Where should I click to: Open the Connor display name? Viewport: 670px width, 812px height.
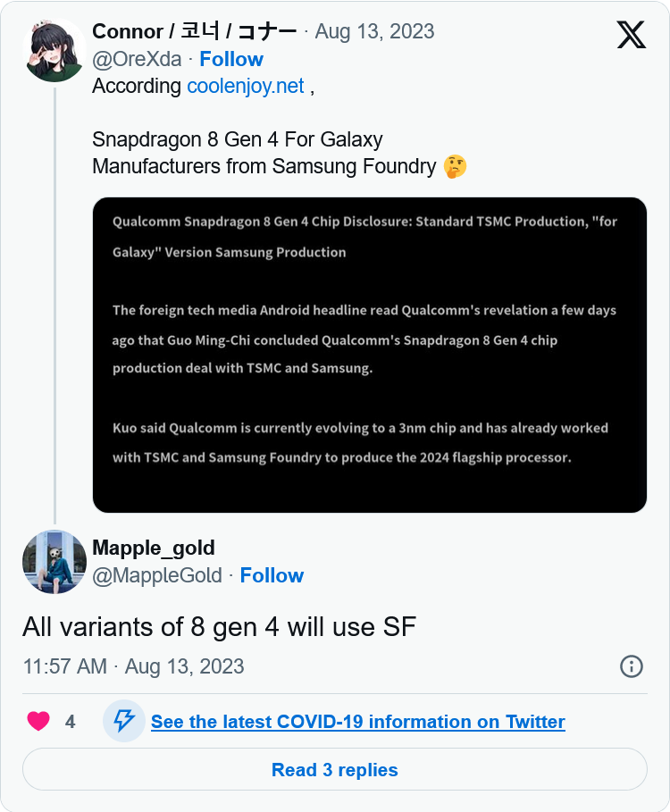(x=194, y=31)
